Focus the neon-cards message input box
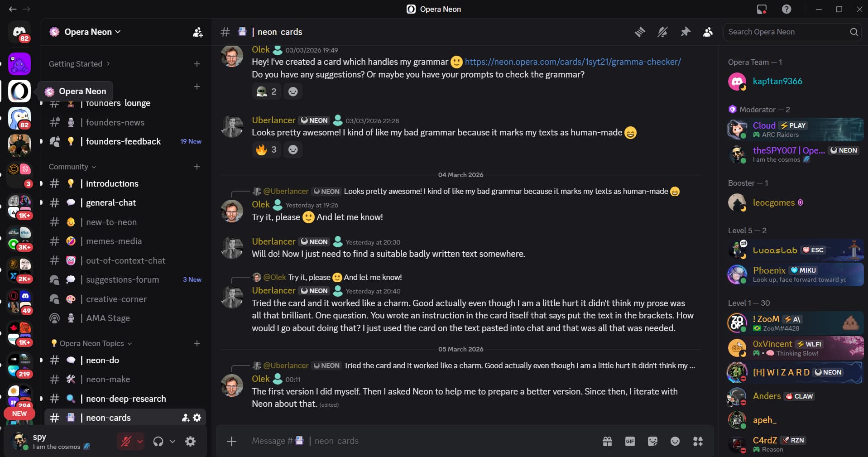 pyautogui.click(x=408, y=441)
